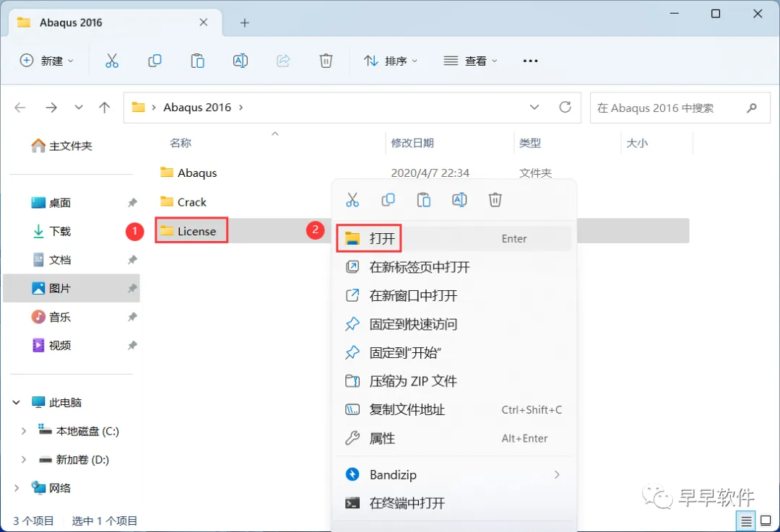780x532 pixels.
Task: Choose 固定到快速访问 in context menu
Action: coord(454,324)
